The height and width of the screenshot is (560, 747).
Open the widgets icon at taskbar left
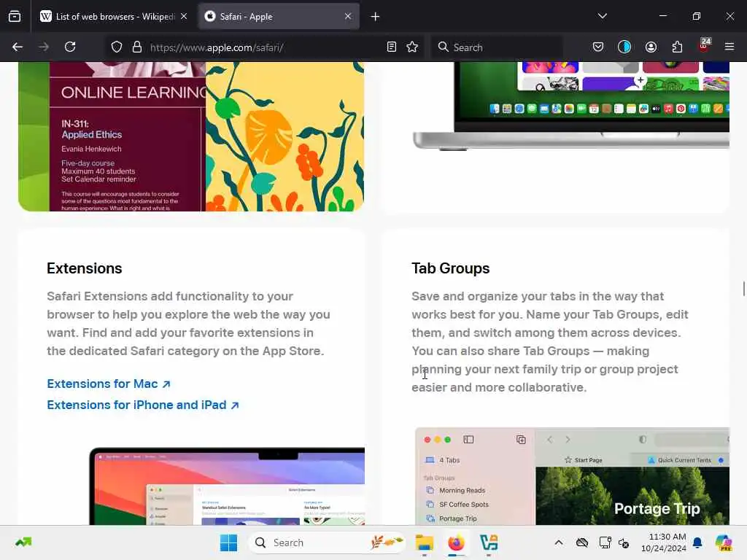coord(23,542)
